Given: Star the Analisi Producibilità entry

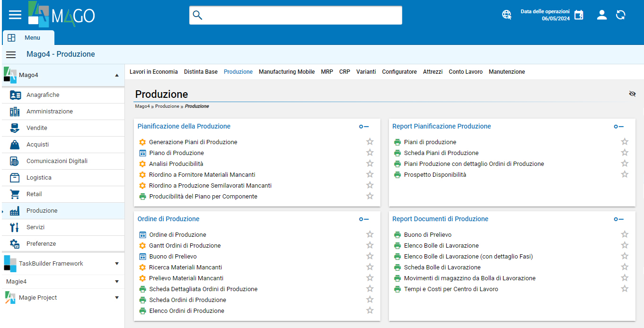Looking at the screenshot, I should (x=370, y=164).
